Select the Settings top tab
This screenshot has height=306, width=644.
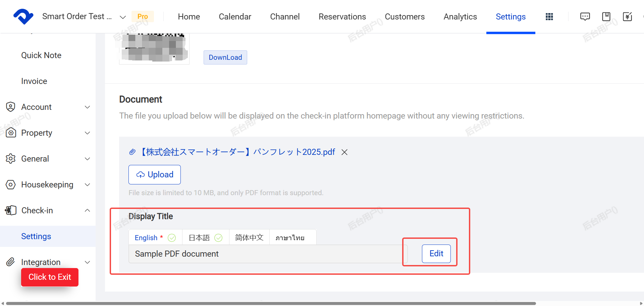[511, 16]
